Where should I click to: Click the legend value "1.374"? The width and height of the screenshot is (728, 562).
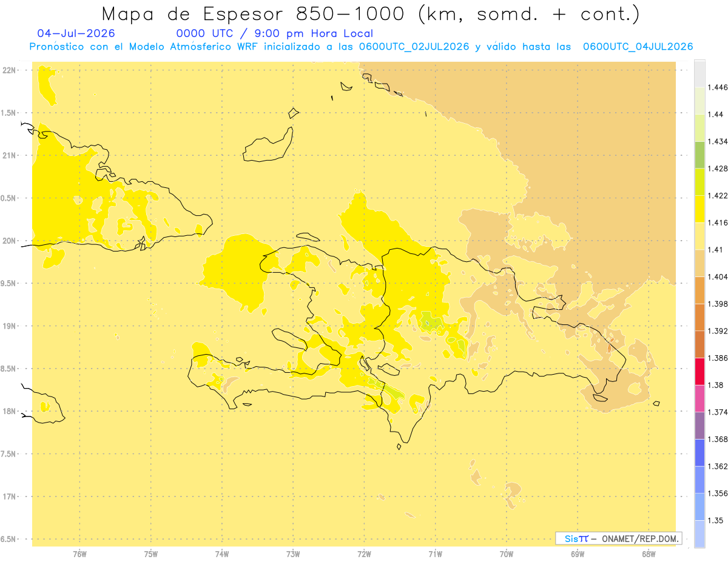point(718,412)
